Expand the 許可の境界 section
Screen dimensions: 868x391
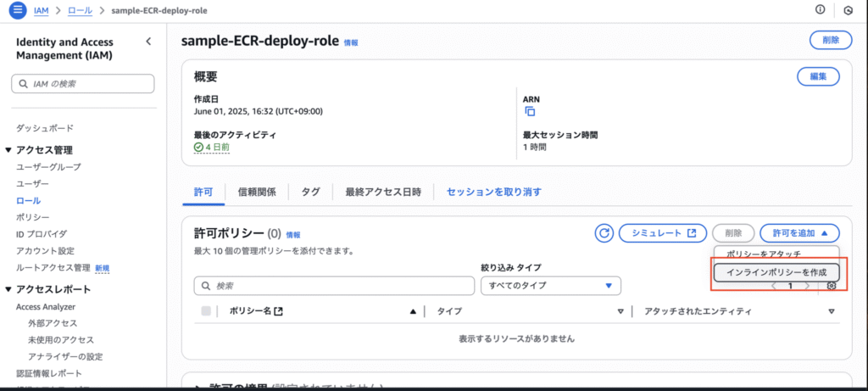(198, 387)
